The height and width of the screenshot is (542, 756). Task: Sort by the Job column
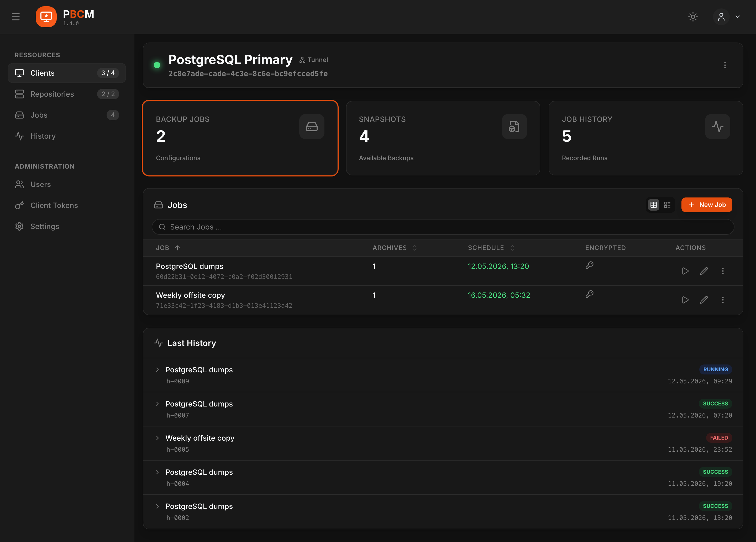168,248
